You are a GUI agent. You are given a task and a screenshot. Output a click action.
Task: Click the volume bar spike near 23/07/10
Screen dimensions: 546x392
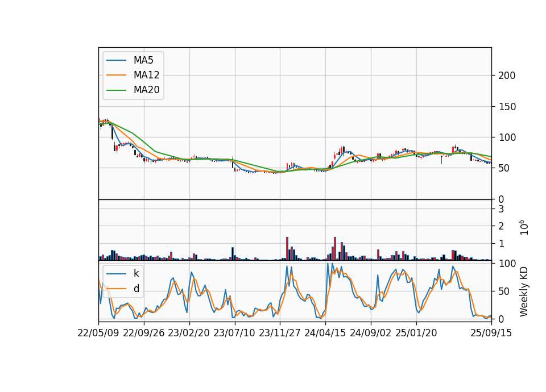point(233,254)
